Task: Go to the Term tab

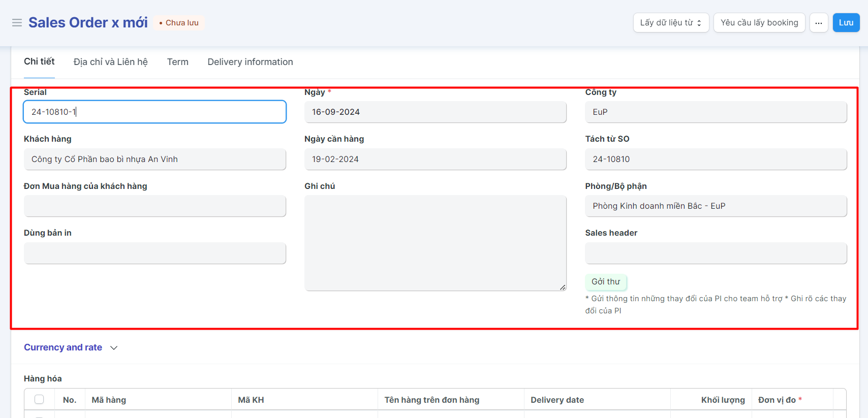Action: click(x=177, y=62)
